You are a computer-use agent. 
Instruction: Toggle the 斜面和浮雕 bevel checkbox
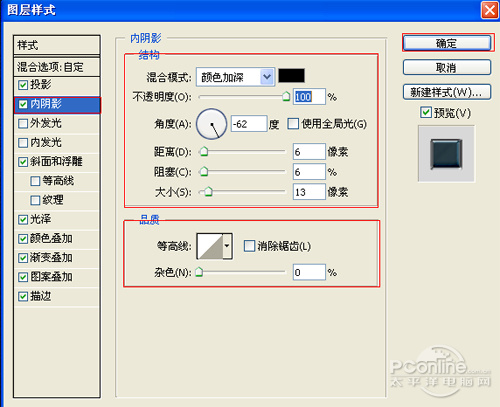(x=23, y=162)
